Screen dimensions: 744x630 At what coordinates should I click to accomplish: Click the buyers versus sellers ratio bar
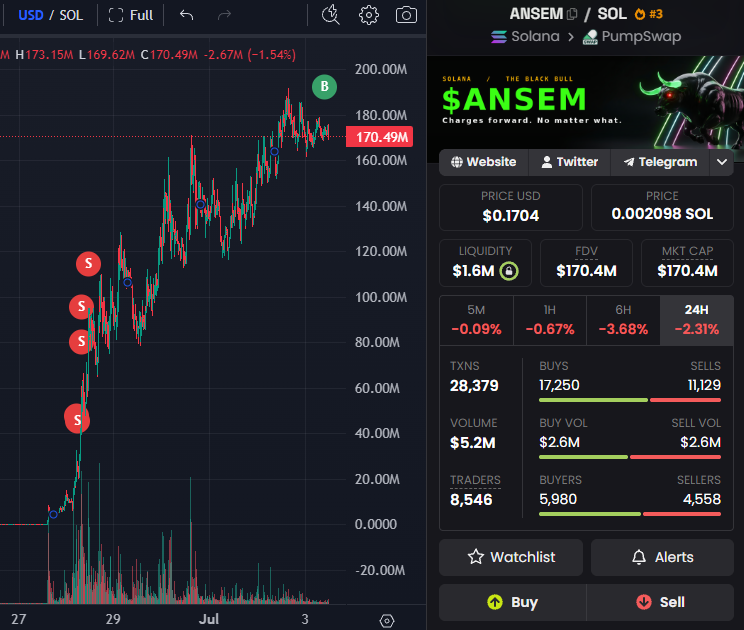coord(630,514)
